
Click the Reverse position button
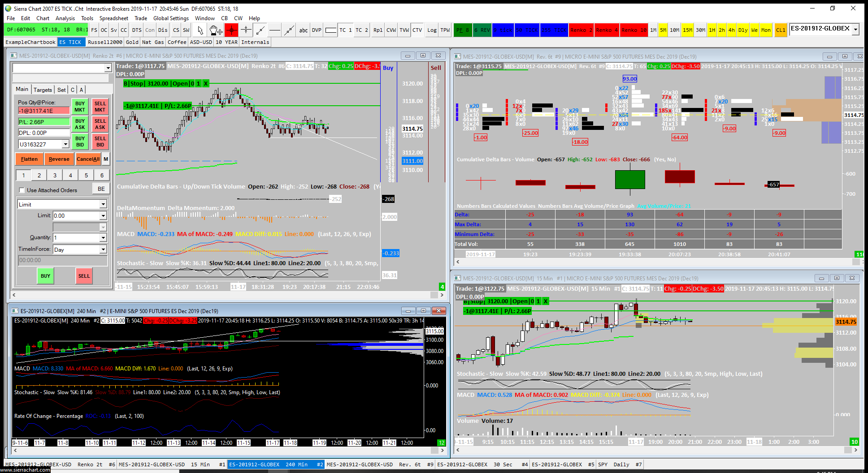[x=59, y=159]
